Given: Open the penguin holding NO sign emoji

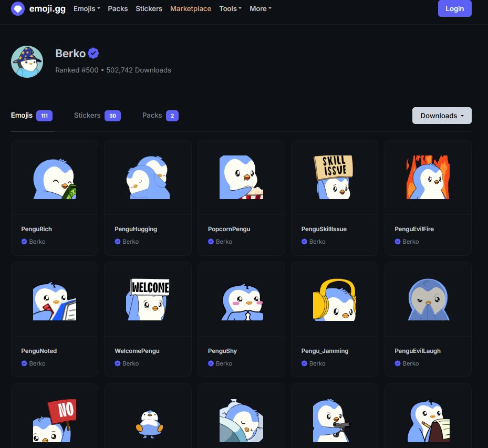Looking at the screenshot, I should coord(55,421).
